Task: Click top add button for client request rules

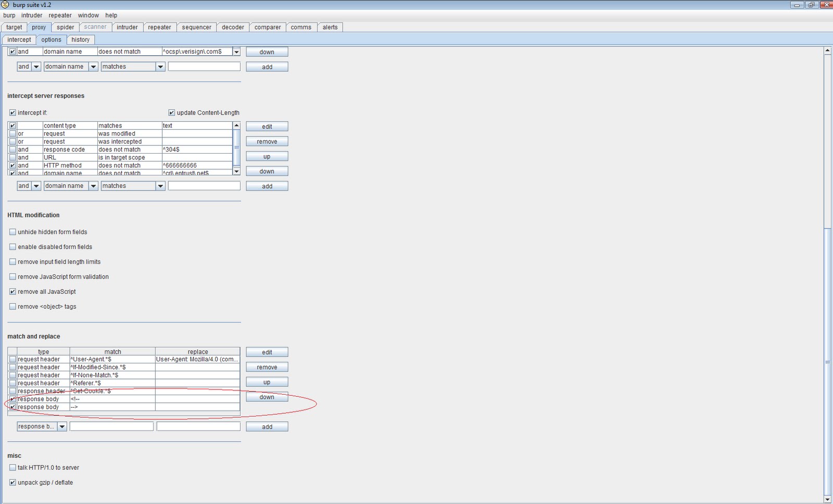Action: click(267, 67)
